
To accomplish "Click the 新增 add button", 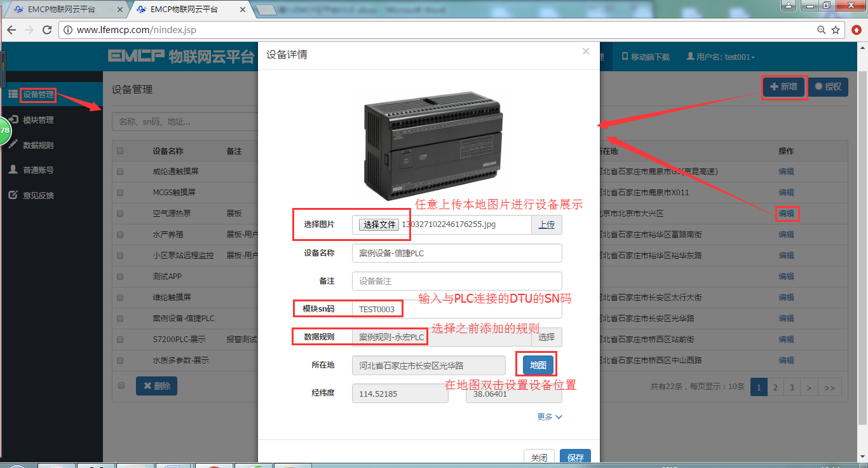I will 784,87.
